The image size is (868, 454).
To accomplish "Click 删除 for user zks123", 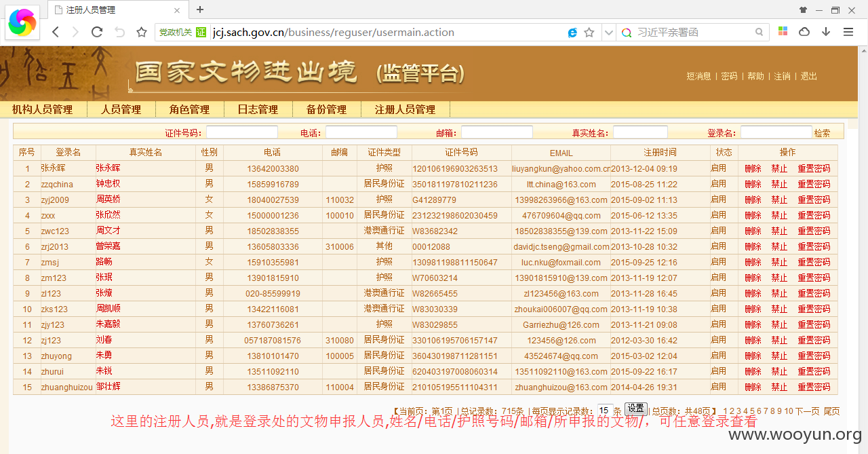I will pos(753,309).
